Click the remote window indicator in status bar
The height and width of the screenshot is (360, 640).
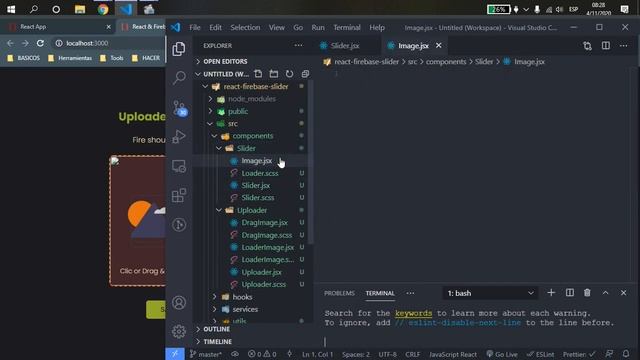coord(175,354)
